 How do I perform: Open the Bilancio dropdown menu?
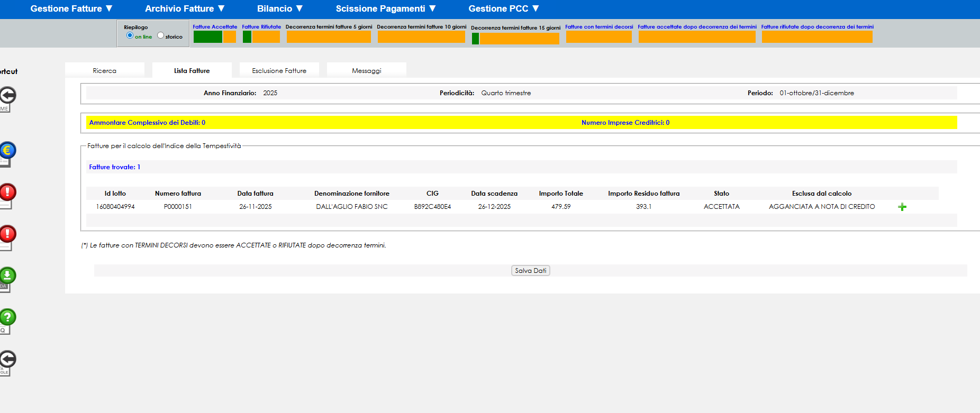(280, 8)
